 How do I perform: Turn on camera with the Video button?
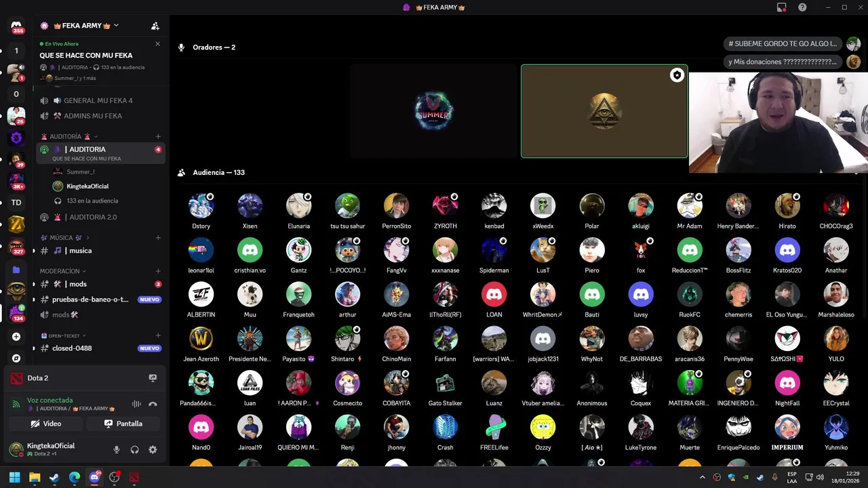[46, 424]
